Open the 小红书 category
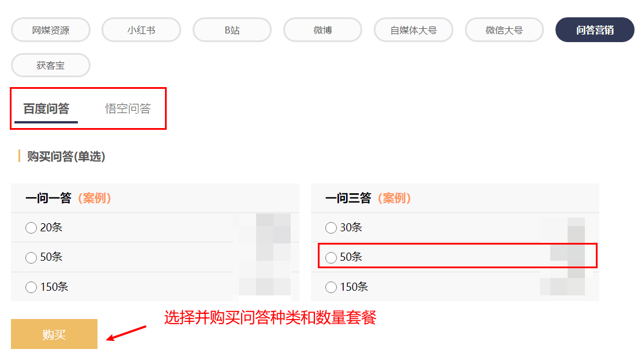Screen dimensions: 642x364 141,30
